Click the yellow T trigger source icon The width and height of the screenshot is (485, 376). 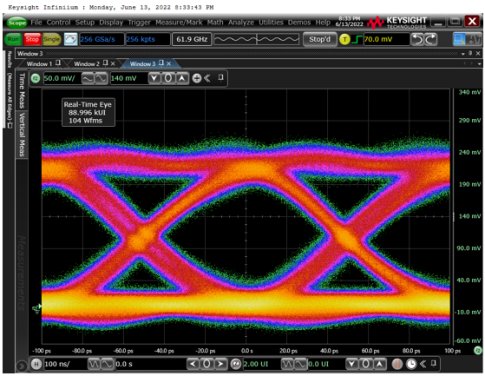[345, 40]
